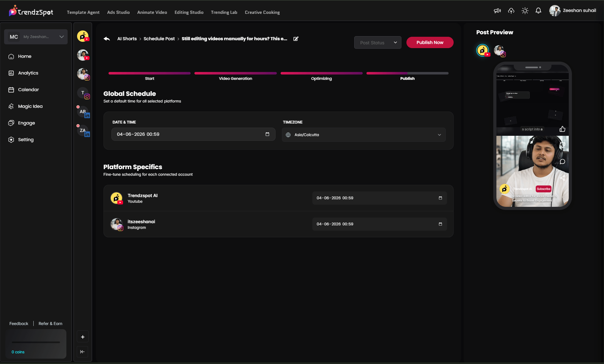
Task: Open Magic Idea in the sidebar
Action: point(25,106)
